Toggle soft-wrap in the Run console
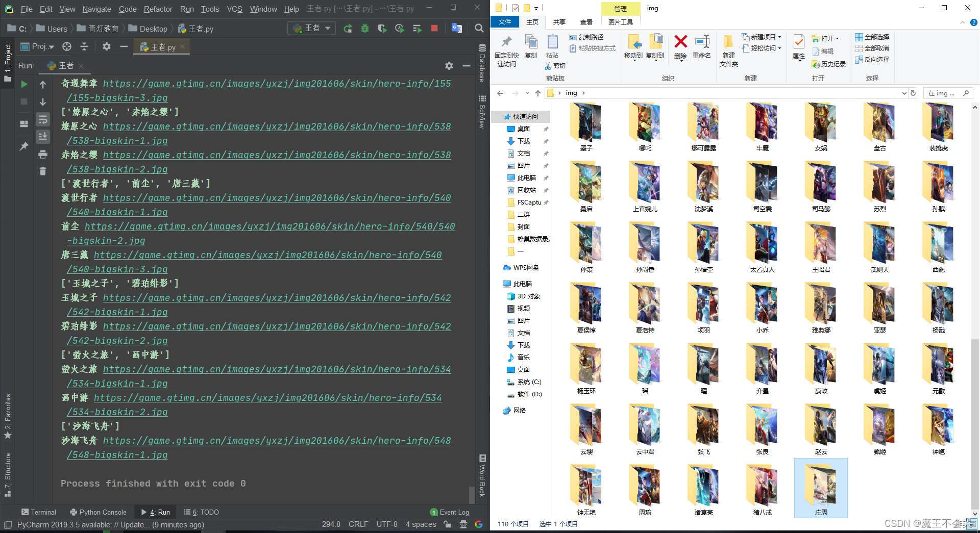Screen dimensions: 980x533 click(43, 119)
